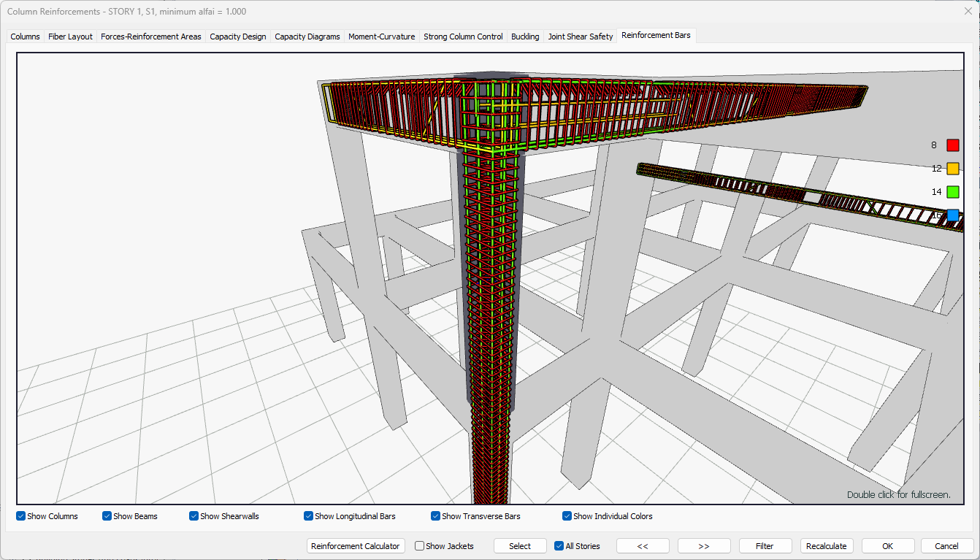Enable the Show Jackets checkbox
980x560 pixels.
click(420, 546)
